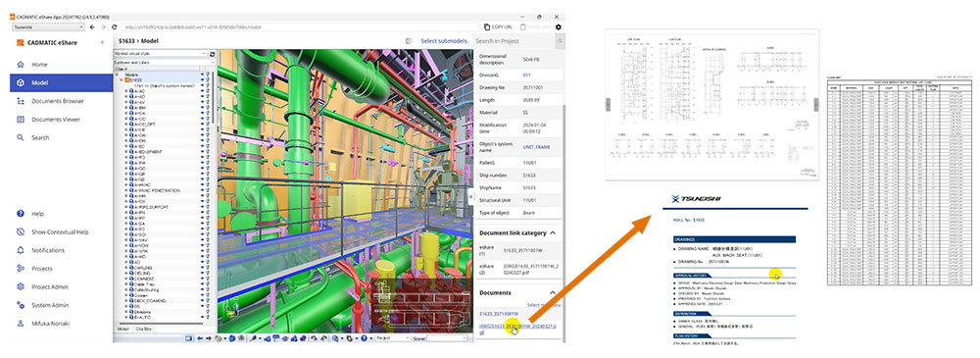Open Project Admin in the sidebar
Screen dimensions: 980x358
pyautogui.click(x=50, y=286)
